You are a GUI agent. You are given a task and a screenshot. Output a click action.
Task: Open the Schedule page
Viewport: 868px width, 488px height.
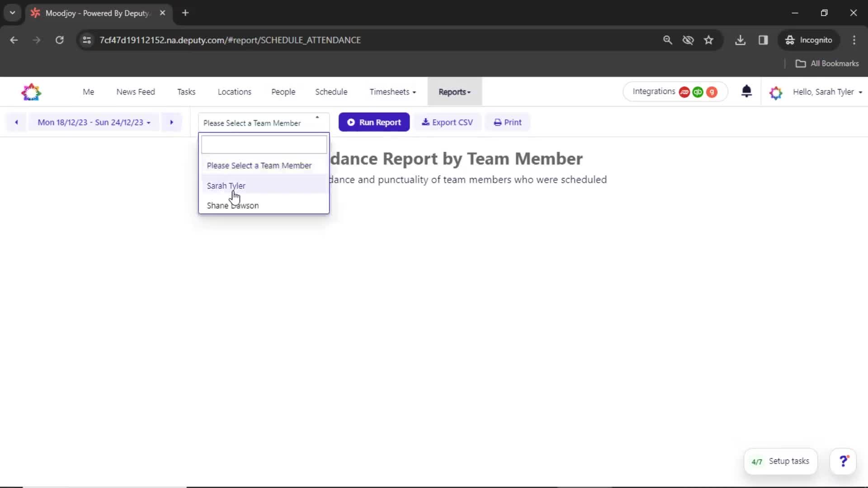pos(331,92)
